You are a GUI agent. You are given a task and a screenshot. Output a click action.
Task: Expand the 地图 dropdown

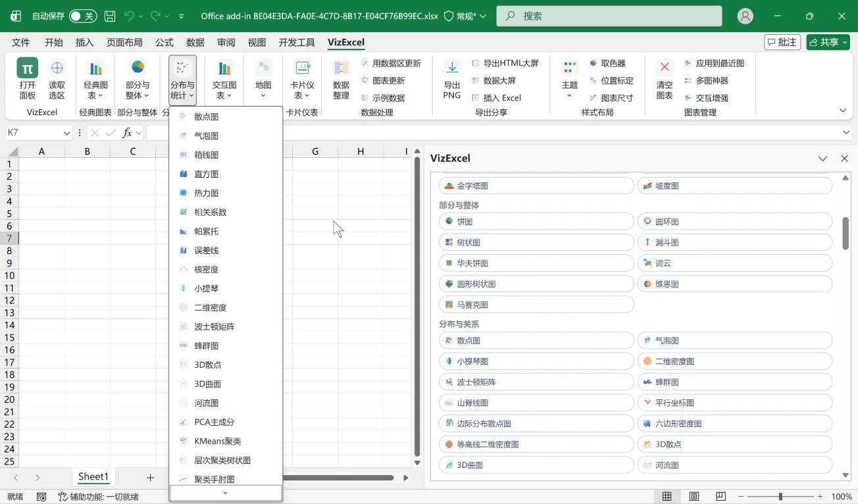tap(263, 80)
